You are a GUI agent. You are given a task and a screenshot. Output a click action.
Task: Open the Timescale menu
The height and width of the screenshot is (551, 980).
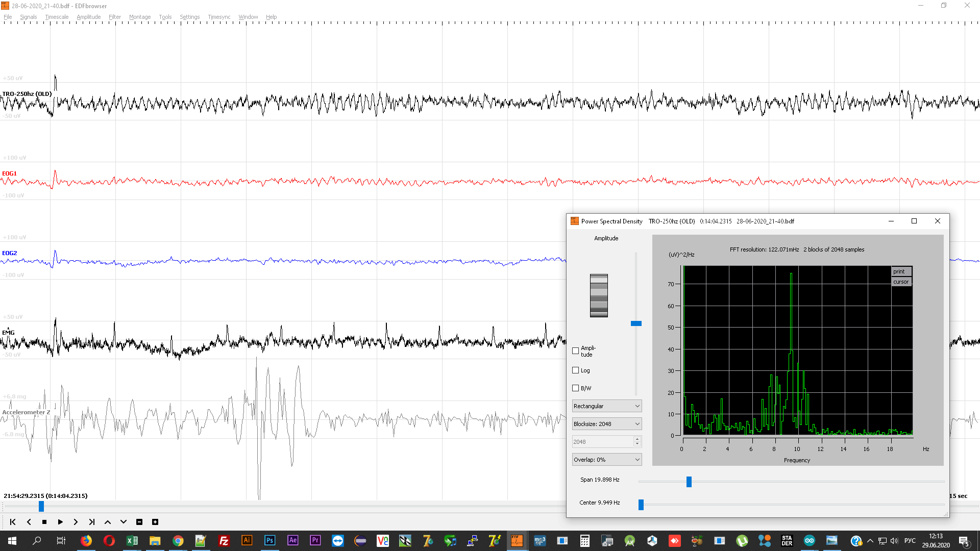click(57, 17)
